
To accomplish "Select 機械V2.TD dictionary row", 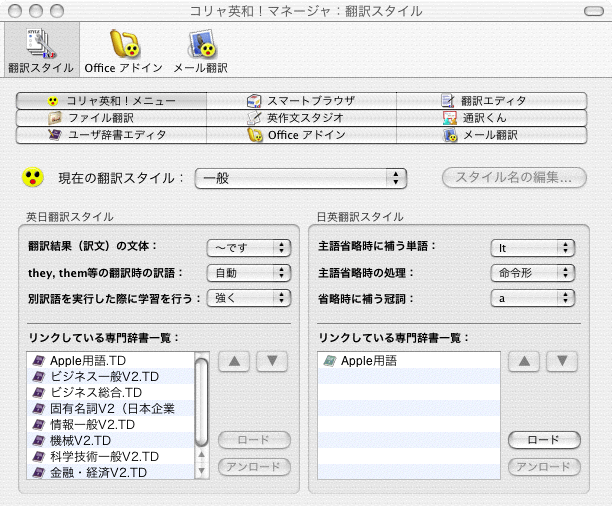I will click(x=110, y=440).
